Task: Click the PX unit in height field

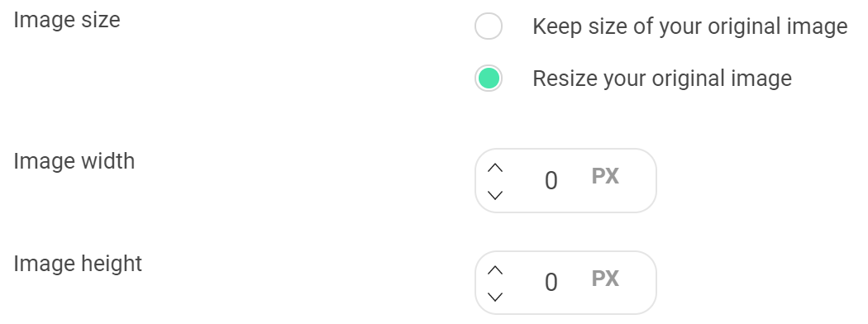Action: pyautogui.click(x=605, y=279)
